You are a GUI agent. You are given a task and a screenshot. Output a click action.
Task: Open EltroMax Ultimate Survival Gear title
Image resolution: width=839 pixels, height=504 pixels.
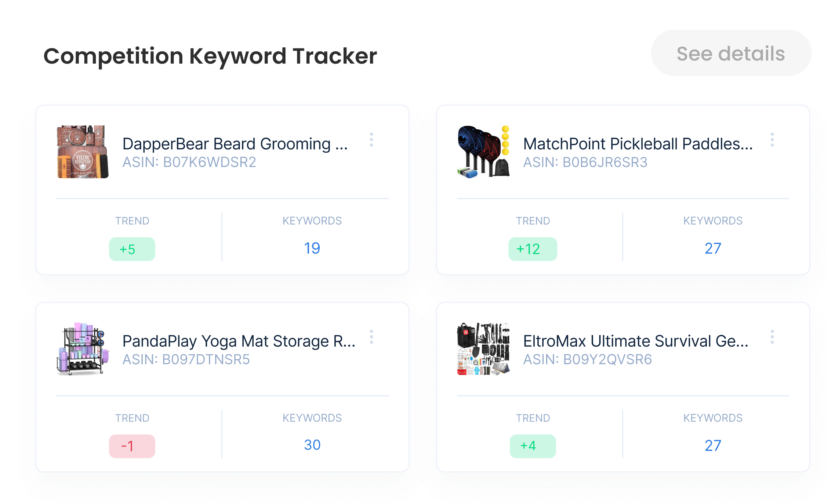pos(636,341)
